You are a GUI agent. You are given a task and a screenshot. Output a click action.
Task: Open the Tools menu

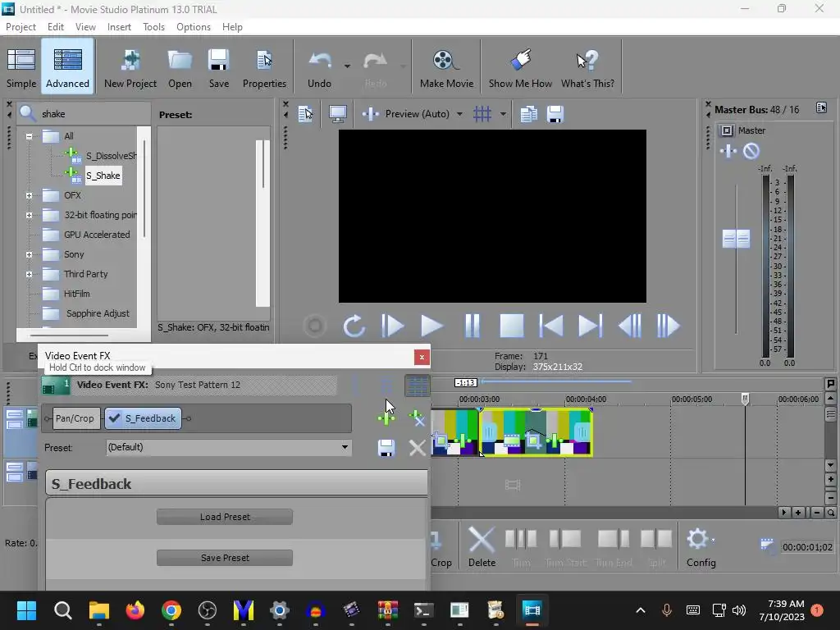click(x=153, y=27)
